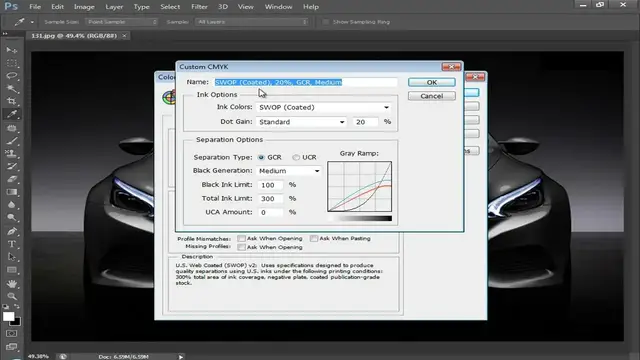Image resolution: width=640 pixels, height=360 pixels.
Task: Select the Pen tool
Action: click(x=12, y=231)
